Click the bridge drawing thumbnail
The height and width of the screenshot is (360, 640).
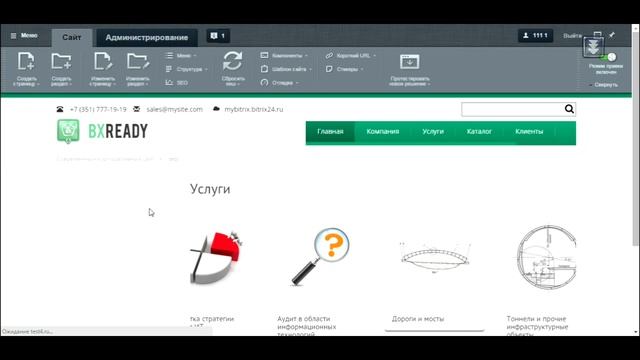[435, 258]
